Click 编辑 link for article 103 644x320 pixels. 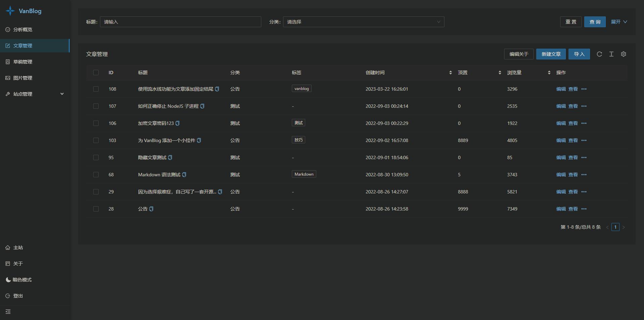point(561,140)
